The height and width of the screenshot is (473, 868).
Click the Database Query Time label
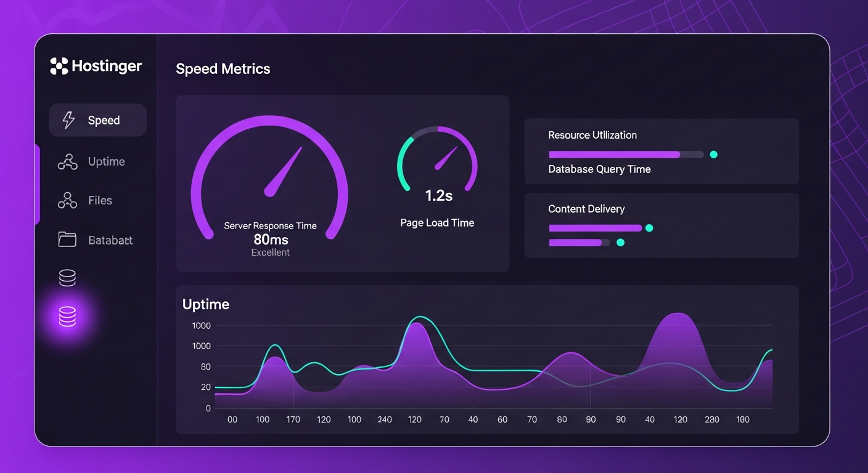(599, 169)
